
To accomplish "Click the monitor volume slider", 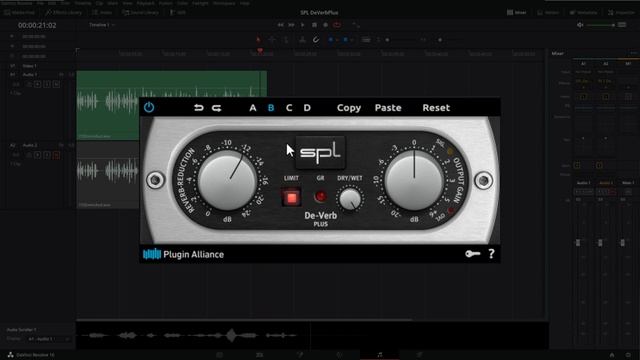I will pyautogui.click(x=600, y=25).
